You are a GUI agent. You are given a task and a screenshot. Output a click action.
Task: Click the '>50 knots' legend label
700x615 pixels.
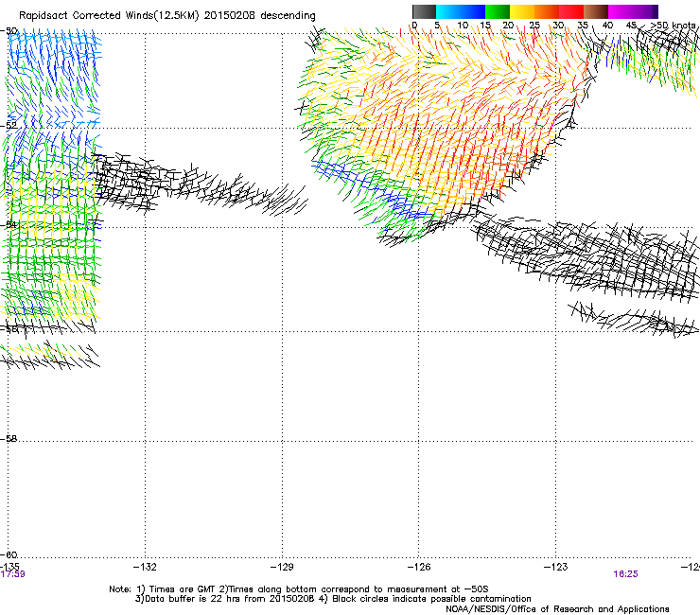pyautogui.click(x=674, y=26)
